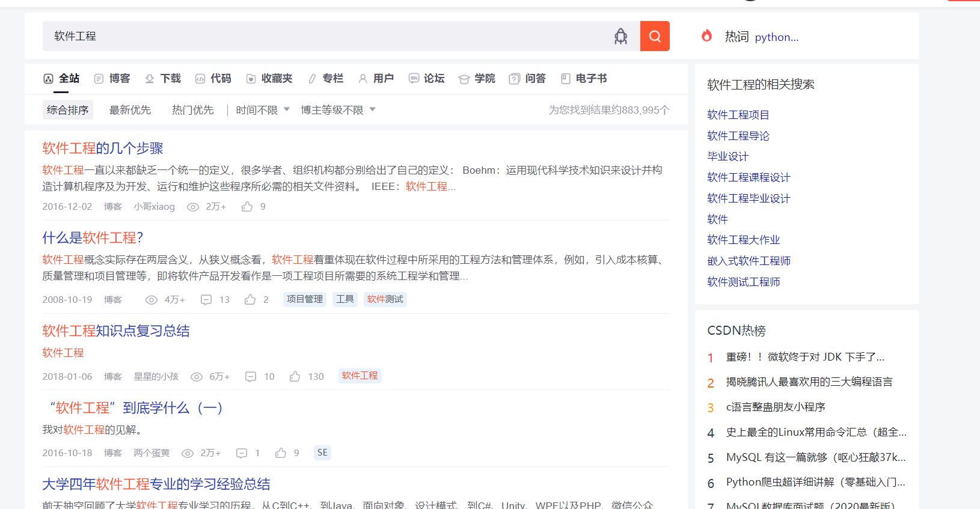Open article 大学四年软件工程专业的学习经验总结

[156, 484]
